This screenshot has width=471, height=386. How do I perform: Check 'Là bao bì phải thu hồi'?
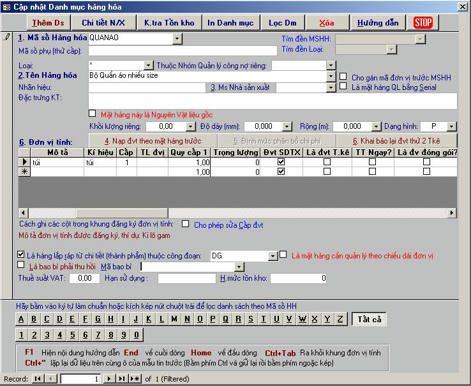21,265
